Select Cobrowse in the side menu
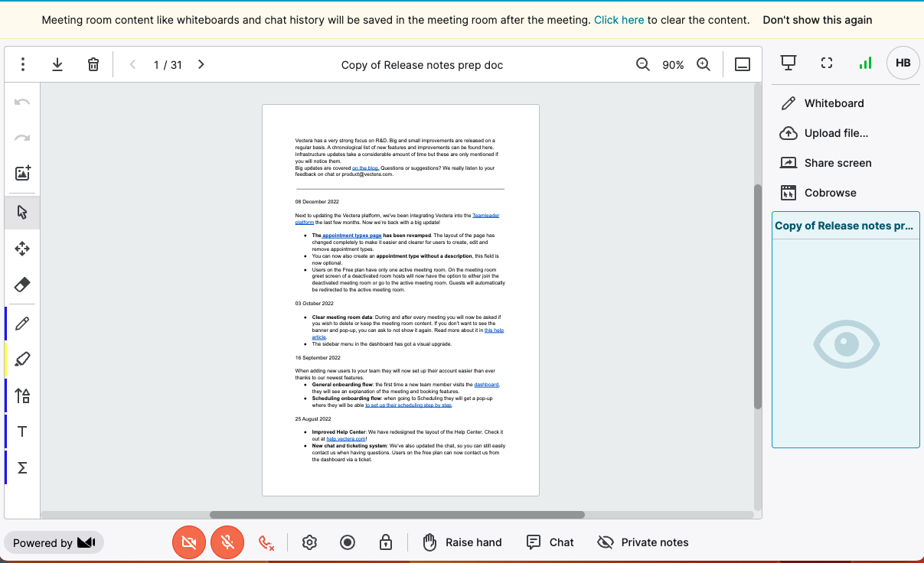 [x=830, y=193]
